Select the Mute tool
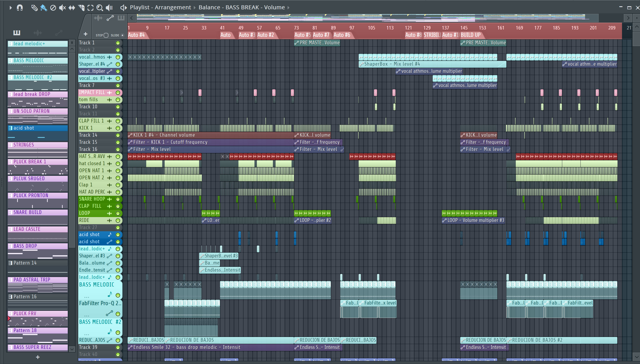This screenshot has width=640, height=364. (62, 8)
